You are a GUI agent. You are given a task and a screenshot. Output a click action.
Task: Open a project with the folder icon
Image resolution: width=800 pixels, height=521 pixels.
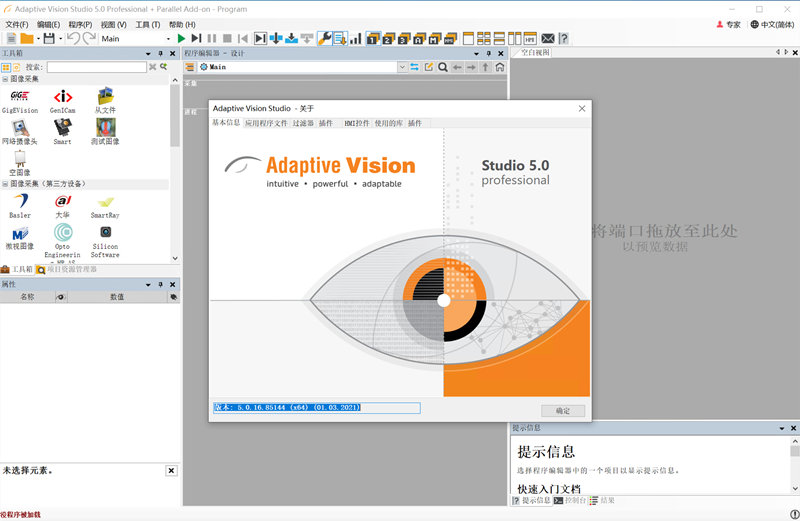(27, 38)
